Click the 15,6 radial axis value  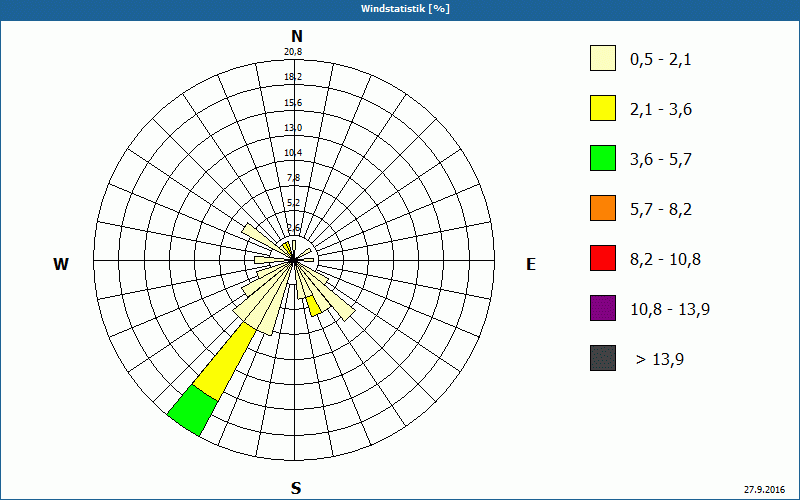[293, 103]
